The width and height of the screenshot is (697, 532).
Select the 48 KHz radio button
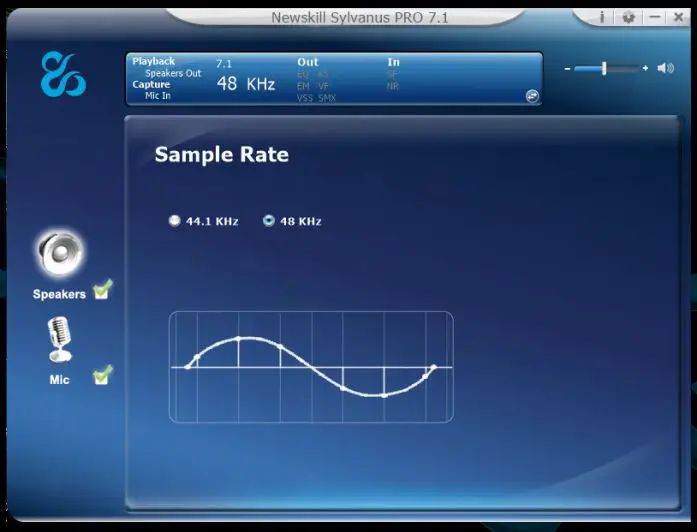268,220
